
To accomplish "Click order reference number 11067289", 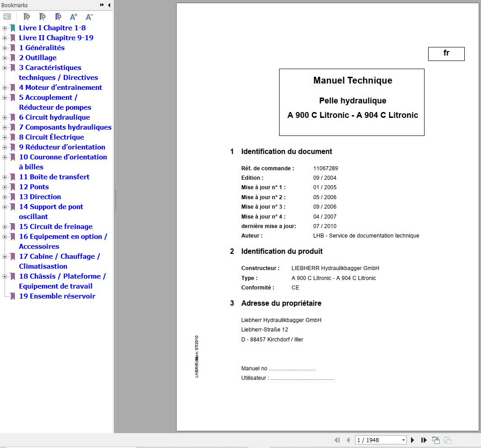I will click(x=326, y=168).
